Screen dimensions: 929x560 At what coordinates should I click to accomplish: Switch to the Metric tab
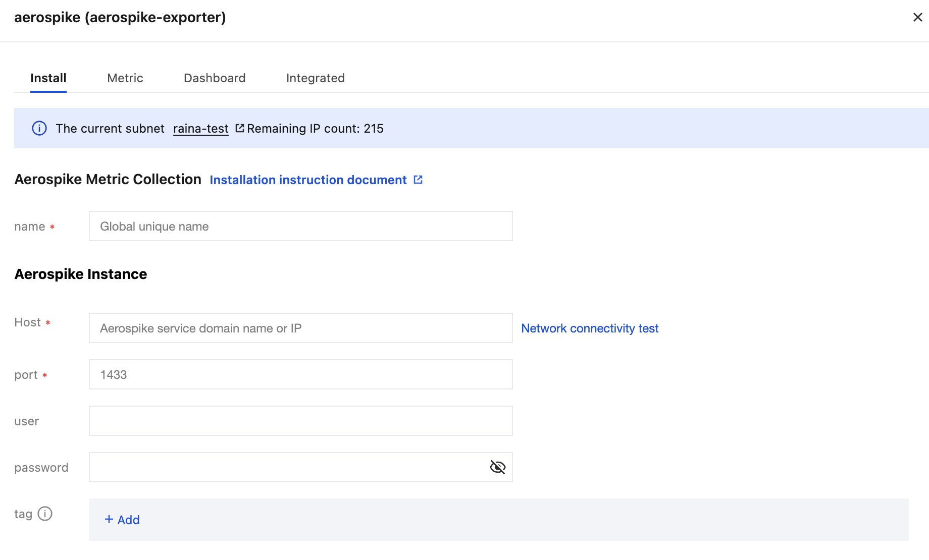tap(125, 78)
